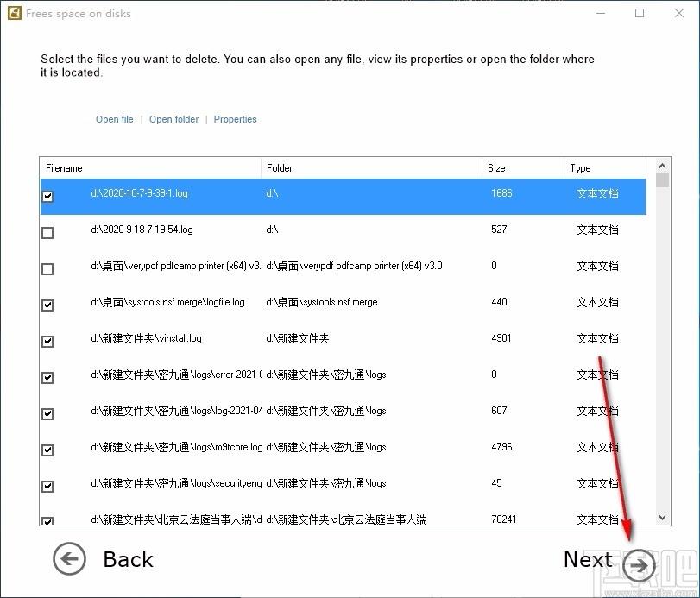This screenshot has height=598, width=700.
Task: Select the d:\2020-10-7-9-39-1.log filename
Action: 139,193
